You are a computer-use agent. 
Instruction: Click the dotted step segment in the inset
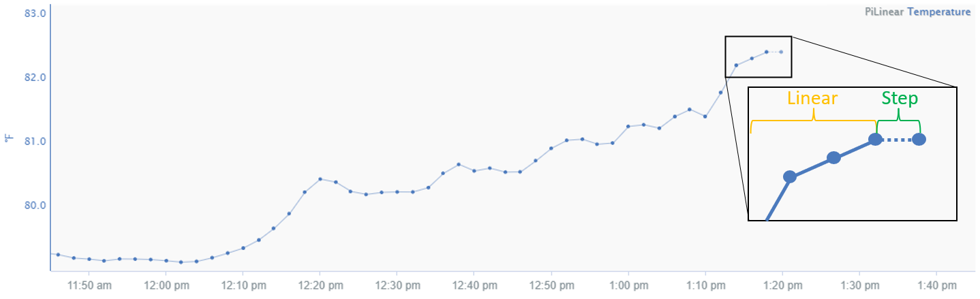click(x=897, y=140)
